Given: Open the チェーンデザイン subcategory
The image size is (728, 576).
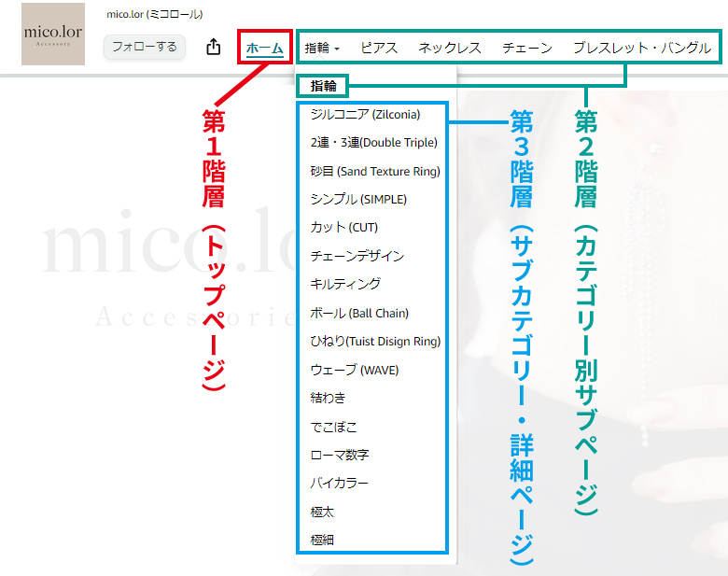Looking at the screenshot, I should [x=357, y=256].
